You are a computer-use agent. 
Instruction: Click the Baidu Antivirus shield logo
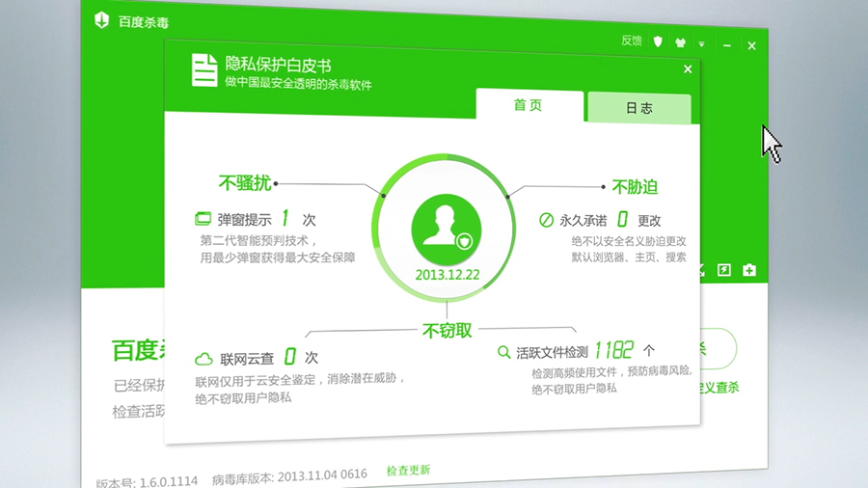click(102, 20)
